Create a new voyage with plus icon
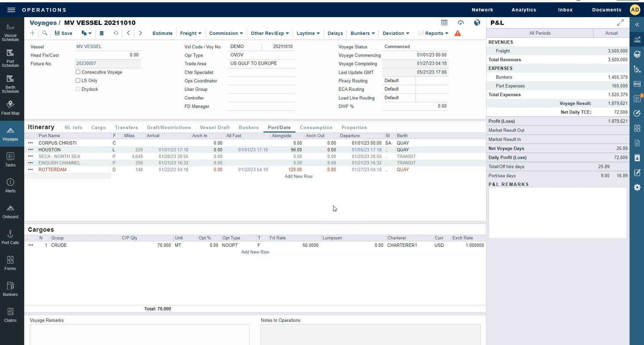The image size is (644, 345). (32, 33)
